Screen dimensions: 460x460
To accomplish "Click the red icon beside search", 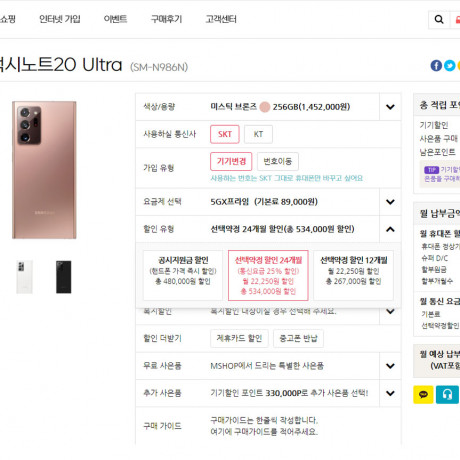I will point(457,19).
